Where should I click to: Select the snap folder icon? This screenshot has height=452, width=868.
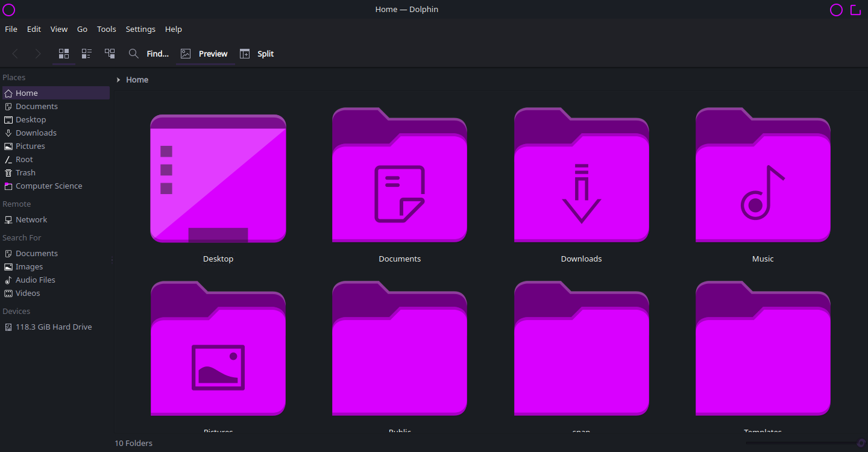pyautogui.click(x=582, y=348)
